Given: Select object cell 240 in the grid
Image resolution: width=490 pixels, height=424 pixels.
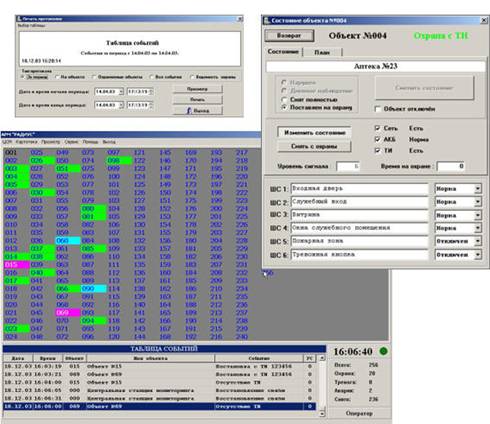Looking at the screenshot, I should pyautogui.click(x=242, y=337).
